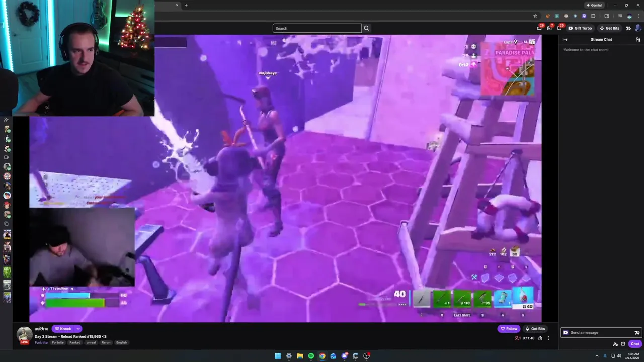Click the 7TV icon in the top navigation
644x362 pixels.
(628, 28)
